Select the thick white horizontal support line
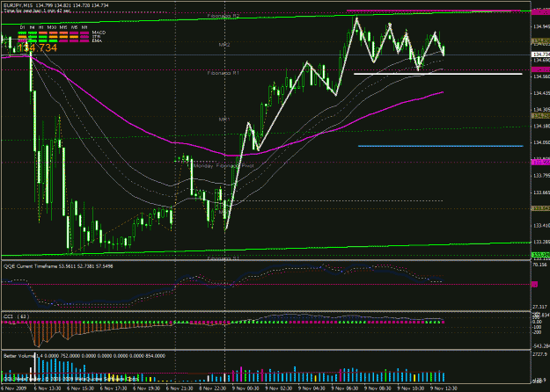 click(437, 74)
